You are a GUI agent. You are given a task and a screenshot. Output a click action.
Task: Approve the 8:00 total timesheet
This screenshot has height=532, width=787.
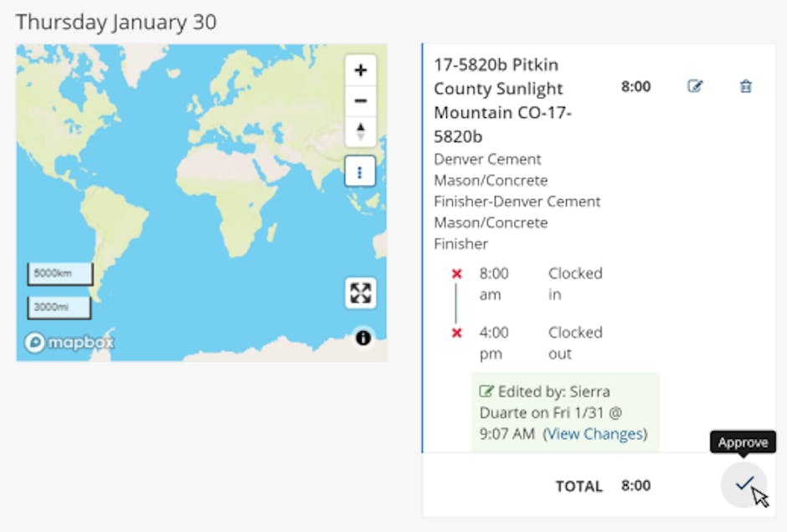click(x=743, y=483)
